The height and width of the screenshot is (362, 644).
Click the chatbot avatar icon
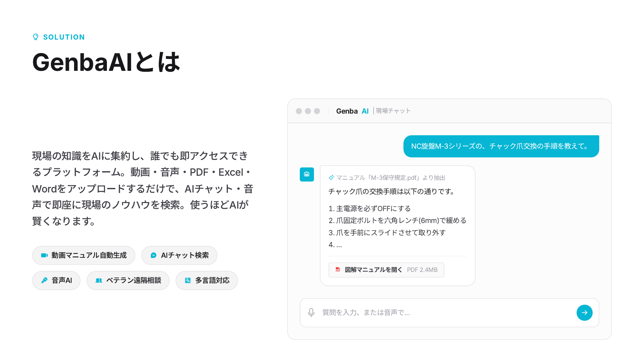tap(307, 174)
